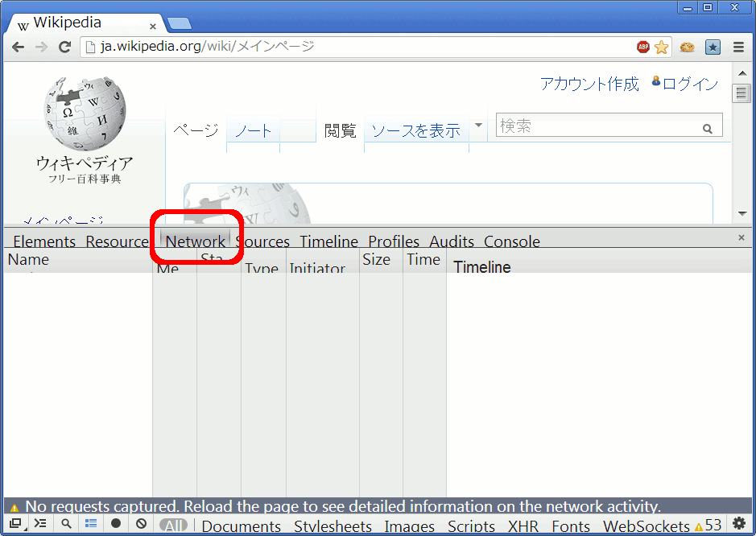Expand the more actions dropdown arrow
Image resolution: width=756 pixels, height=536 pixels.
(x=478, y=126)
